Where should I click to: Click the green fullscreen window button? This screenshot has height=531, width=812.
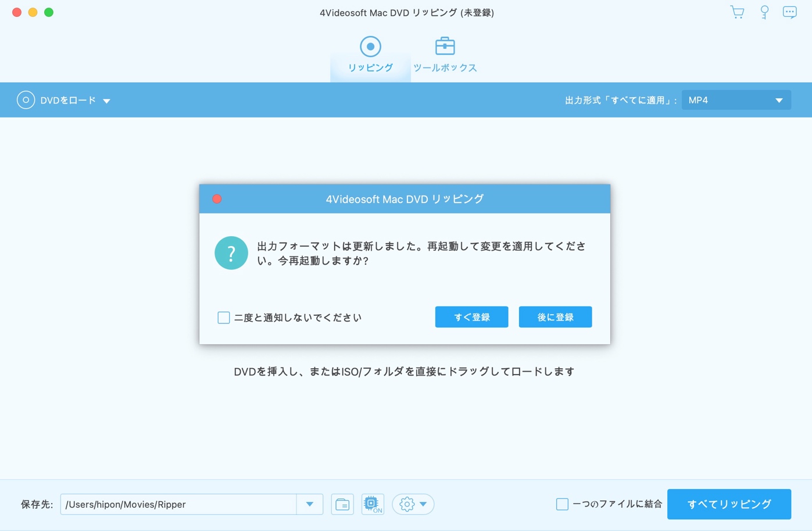click(49, 12)
